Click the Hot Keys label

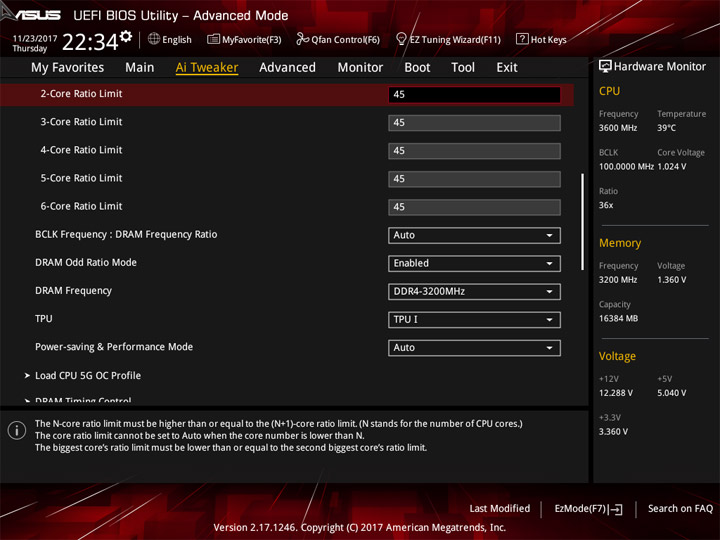548,40
